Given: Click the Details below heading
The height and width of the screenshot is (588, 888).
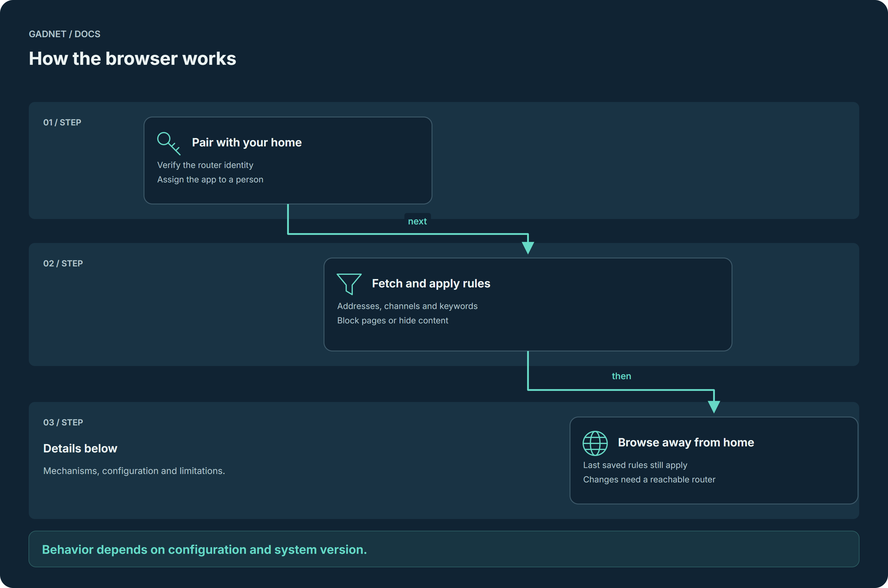Looking at the screenshot, I should pos(80,448).
